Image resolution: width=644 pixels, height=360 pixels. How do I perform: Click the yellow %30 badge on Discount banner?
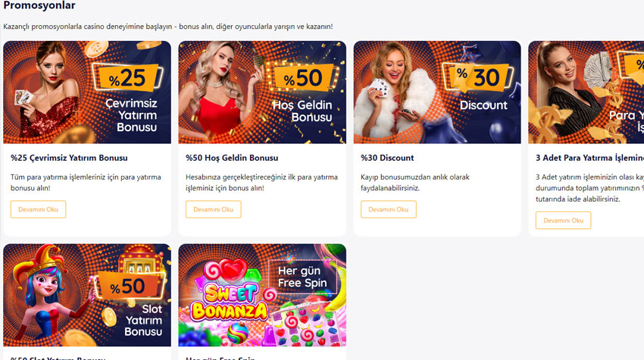tap(478, 77)
